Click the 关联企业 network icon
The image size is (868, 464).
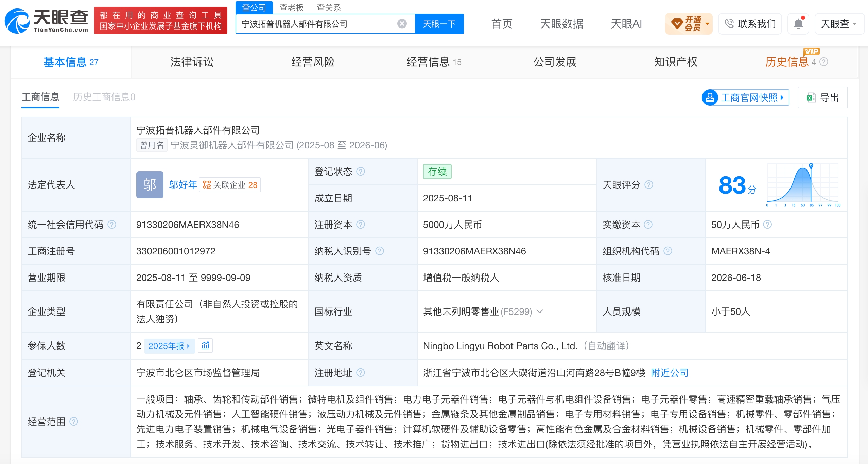pyautogui.click(x=207, y=185)
